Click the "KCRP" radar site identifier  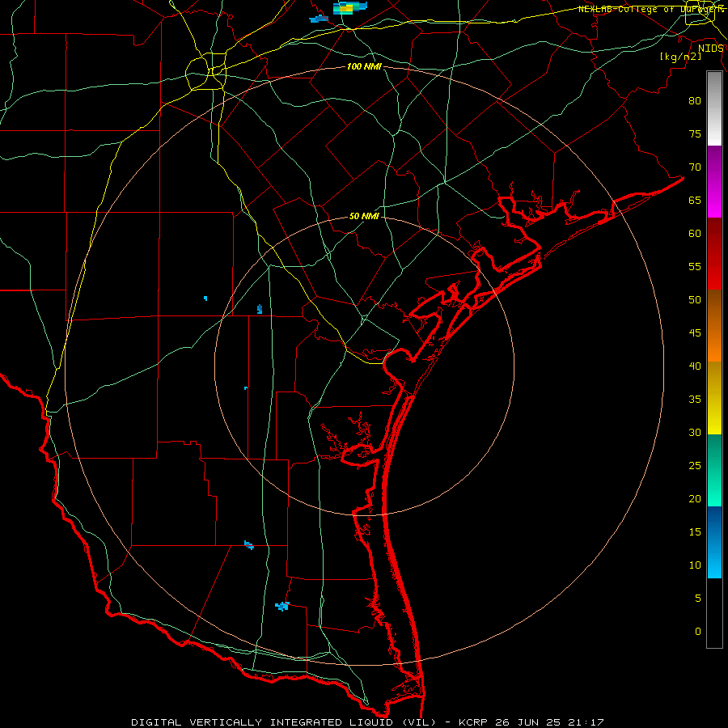(x=473, y=722)
